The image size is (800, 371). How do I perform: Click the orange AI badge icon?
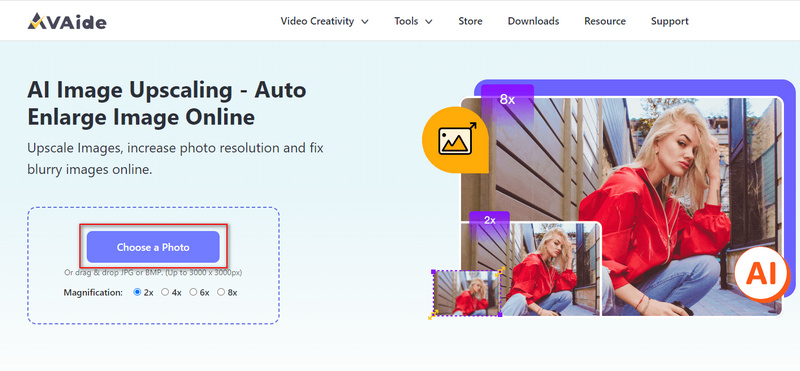pyautogui.click(x=761, y=275)
